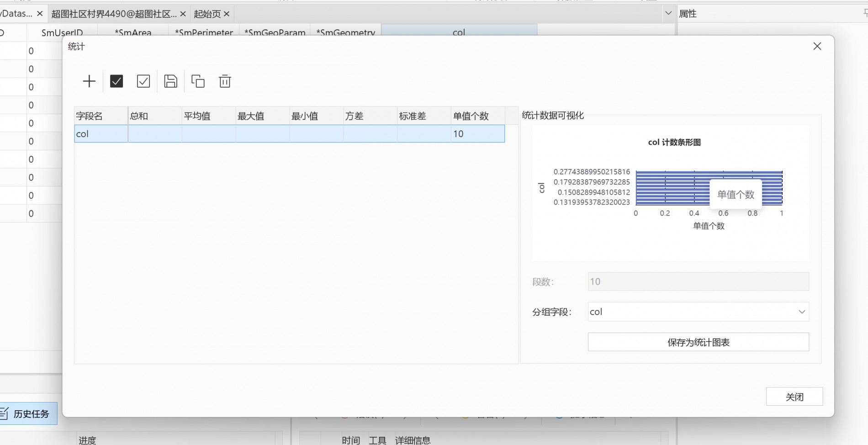Click the 时间 column header in output
Screen dimensions: 868x445
pos(351,440)
